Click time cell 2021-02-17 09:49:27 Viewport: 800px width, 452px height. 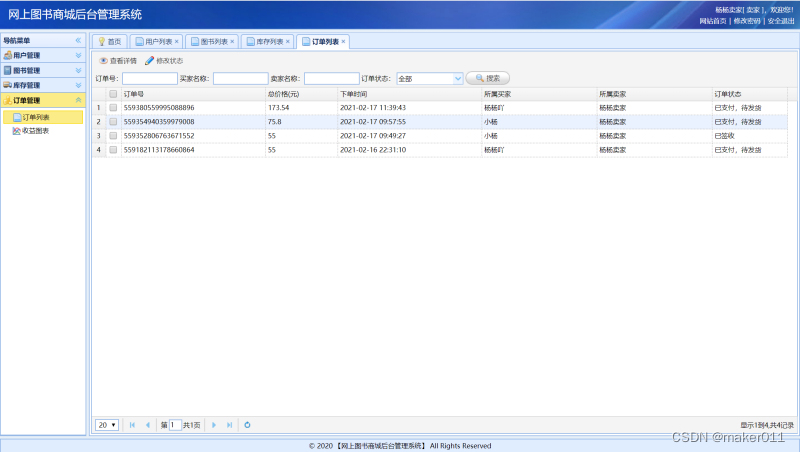pos(409,136)
